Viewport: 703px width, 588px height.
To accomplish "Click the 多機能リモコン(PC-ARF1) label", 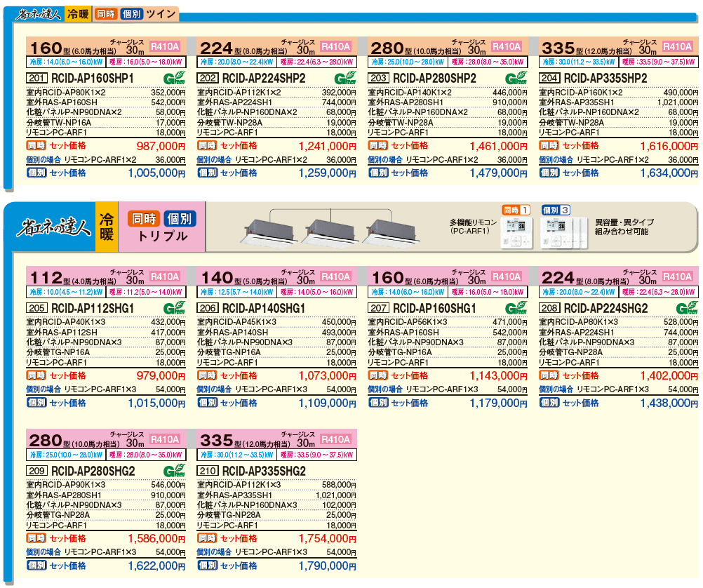I will 474,227.
